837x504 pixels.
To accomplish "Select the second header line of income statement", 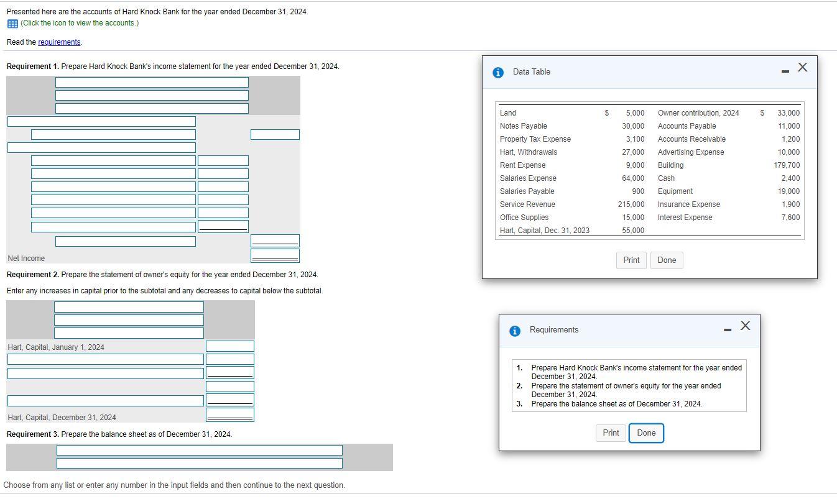I will tap(152, 95).
